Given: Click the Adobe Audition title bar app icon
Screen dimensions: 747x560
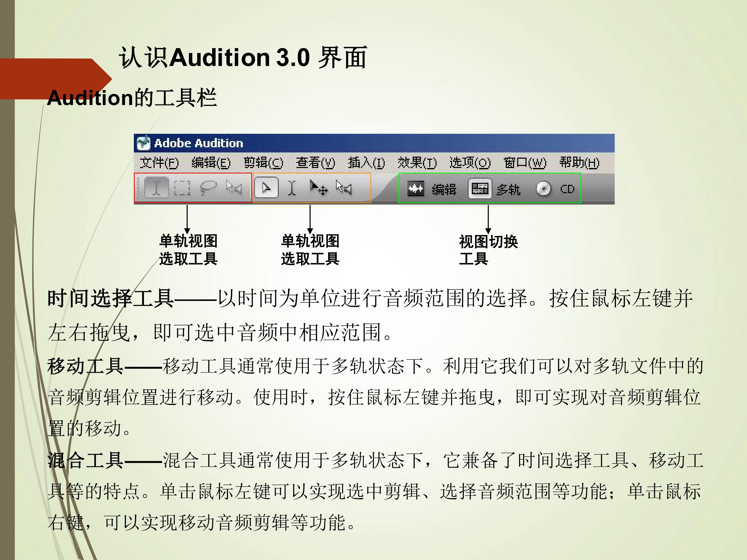Looking at the screenshot, I should click(143, 143).
